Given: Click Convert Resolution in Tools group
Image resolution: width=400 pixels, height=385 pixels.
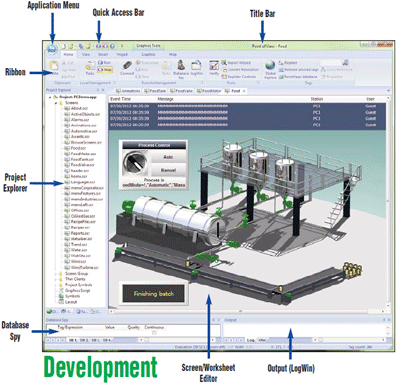Looking at the screenshot, I should click(240, 70).
